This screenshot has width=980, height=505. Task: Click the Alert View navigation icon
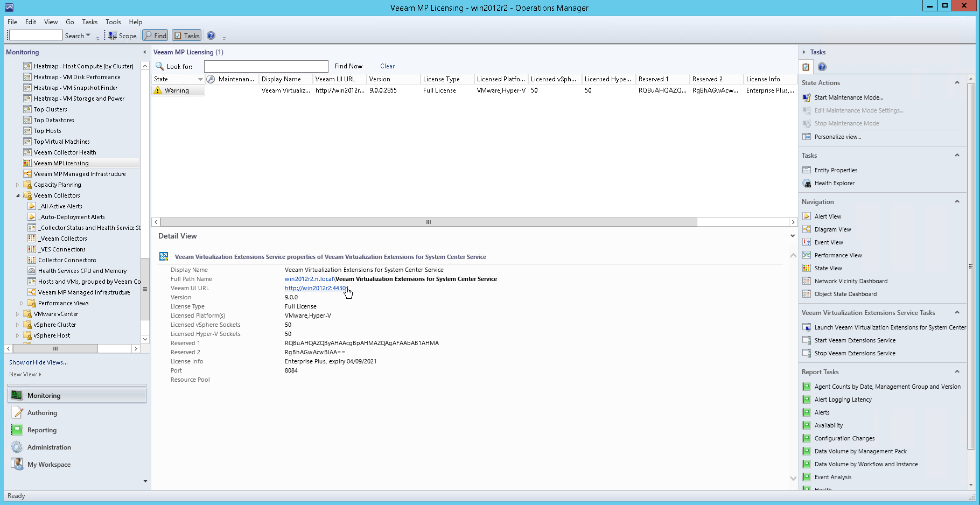click(x=807, y=216)
